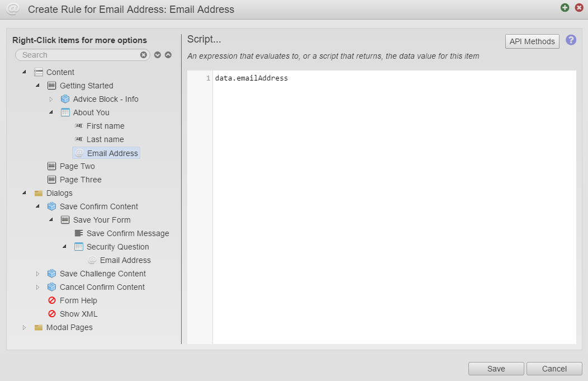Collapse the Content tree node
The image size is (588, 381).
click(23, 72)
